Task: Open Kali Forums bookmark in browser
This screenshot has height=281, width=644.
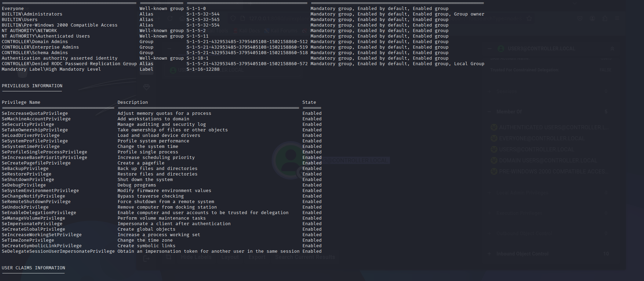Action: [281, 31]
